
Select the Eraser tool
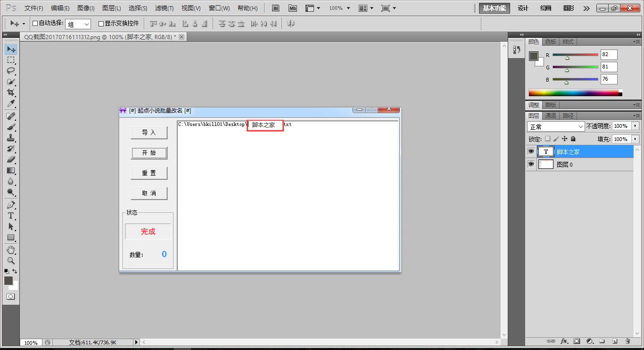click(x=11, y=159)
